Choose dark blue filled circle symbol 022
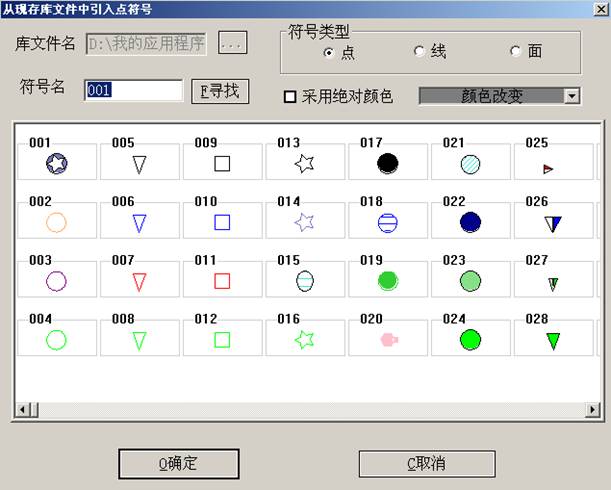 point(471,222)
